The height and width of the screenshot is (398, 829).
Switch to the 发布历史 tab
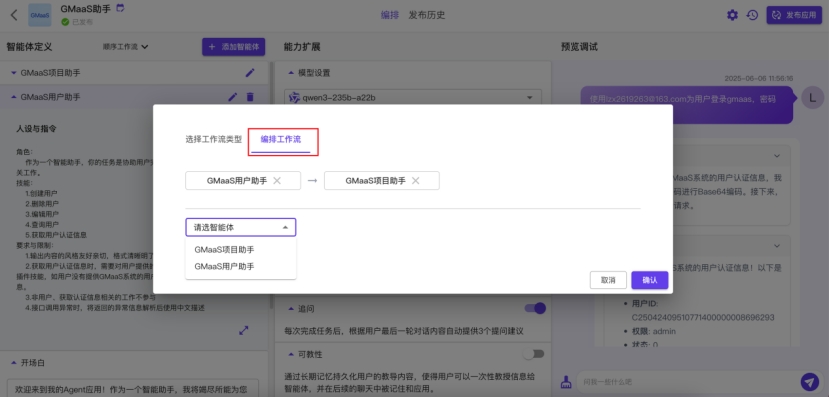tap(427, 15)
